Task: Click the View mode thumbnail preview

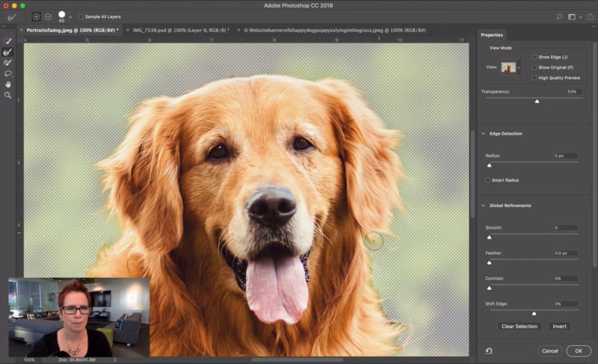Action: 508,67
